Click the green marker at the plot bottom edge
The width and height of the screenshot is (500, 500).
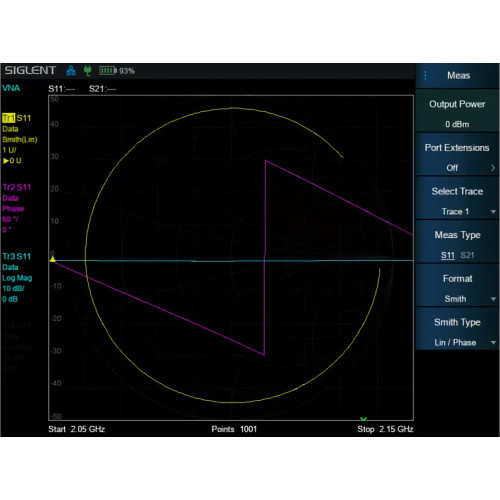(x=363, y=419)
